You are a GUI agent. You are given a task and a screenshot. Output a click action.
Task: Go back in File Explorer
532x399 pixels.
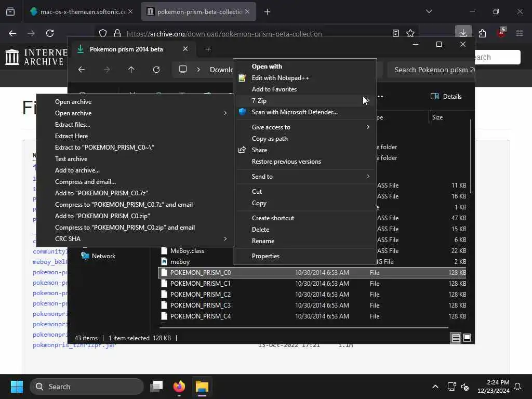tap(82, 70)
